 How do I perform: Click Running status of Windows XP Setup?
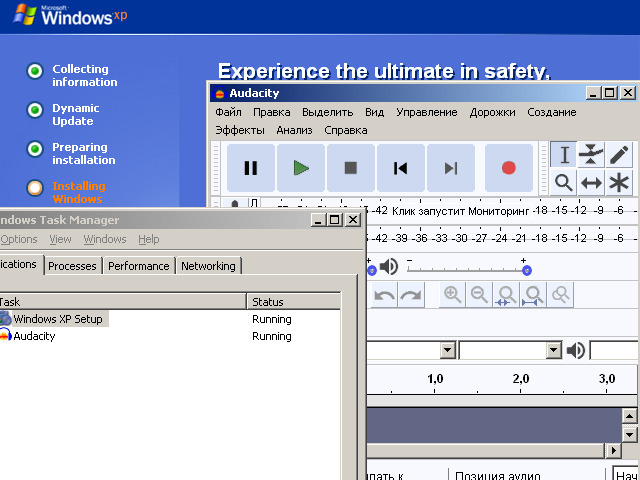tap(271, 319)
